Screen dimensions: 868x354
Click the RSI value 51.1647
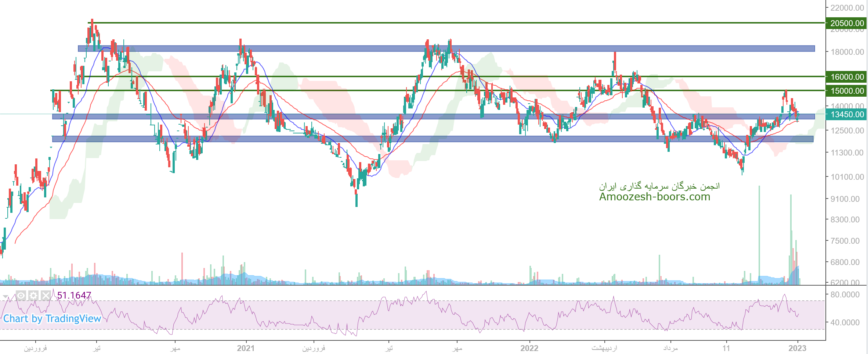(x=74, y=296)
